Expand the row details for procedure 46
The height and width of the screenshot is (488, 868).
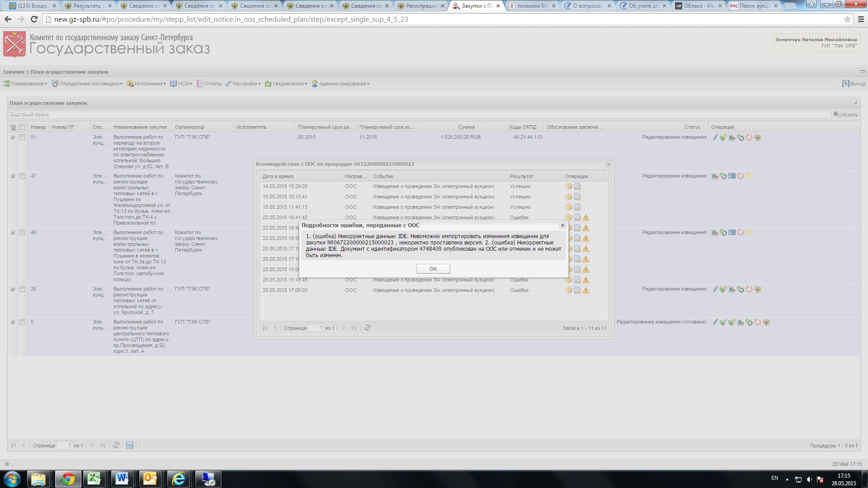[x=13, y=233]
